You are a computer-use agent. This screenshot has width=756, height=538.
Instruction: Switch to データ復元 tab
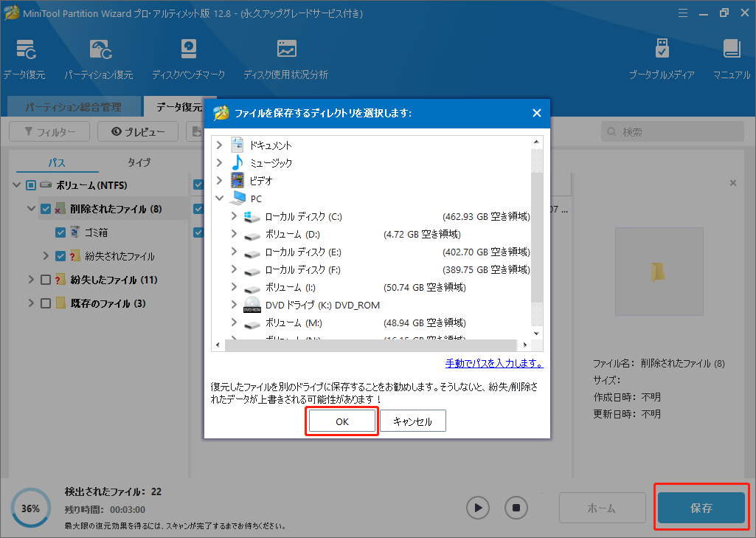[x=179, y=106]
